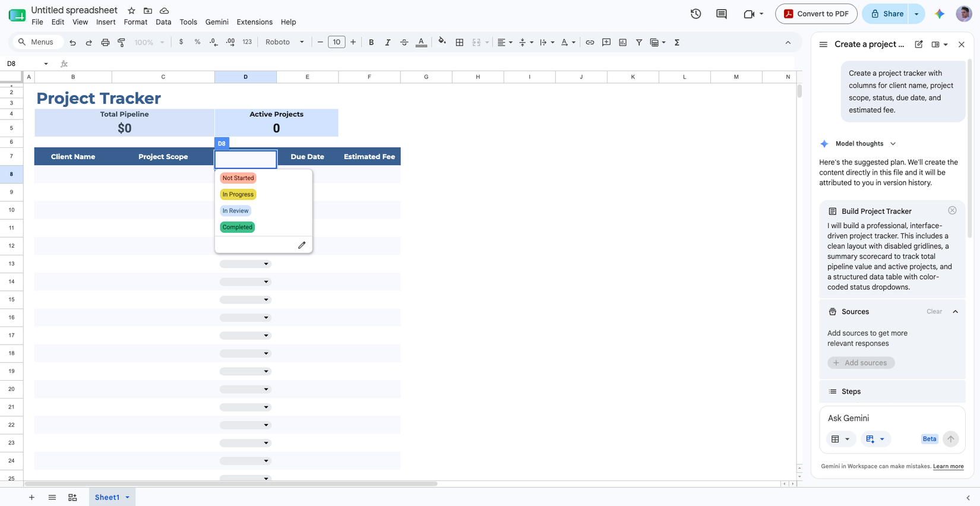Image resolution: width=980 pixels, height=506 pixels.
Task: Choose Not Started status option
Action: coord(238,178)
